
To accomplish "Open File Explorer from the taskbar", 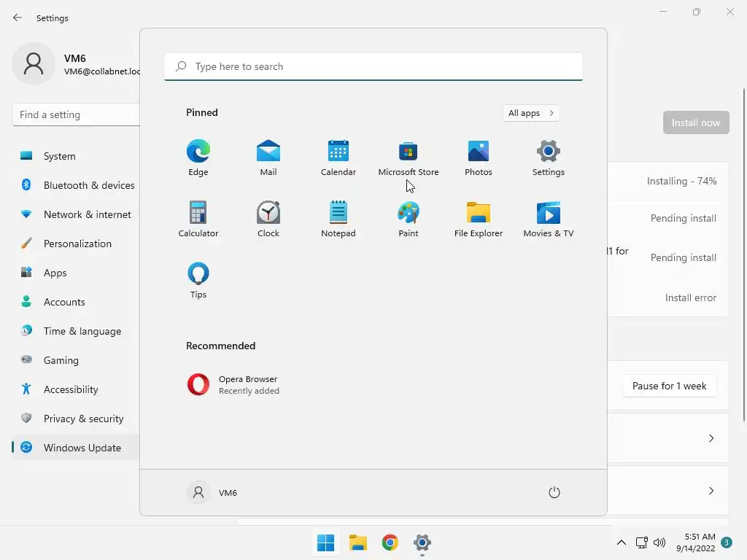I will (357, 542).
